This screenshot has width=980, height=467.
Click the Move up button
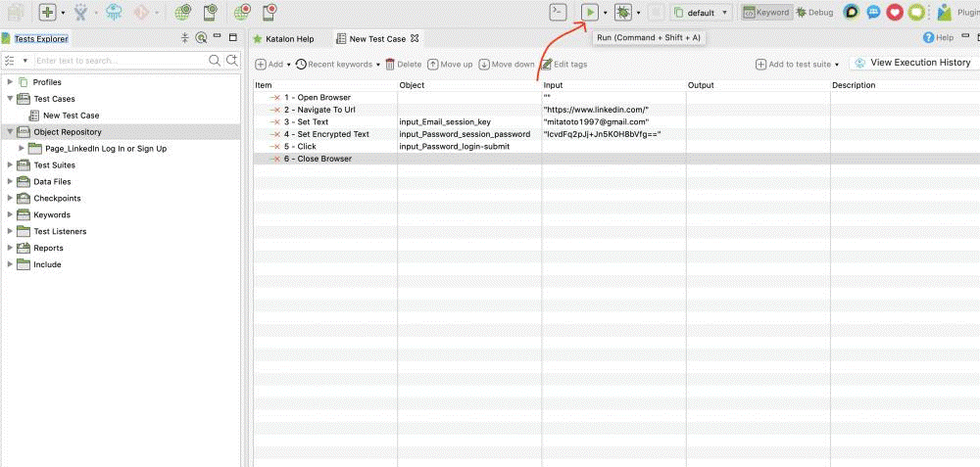click(450, 65)
